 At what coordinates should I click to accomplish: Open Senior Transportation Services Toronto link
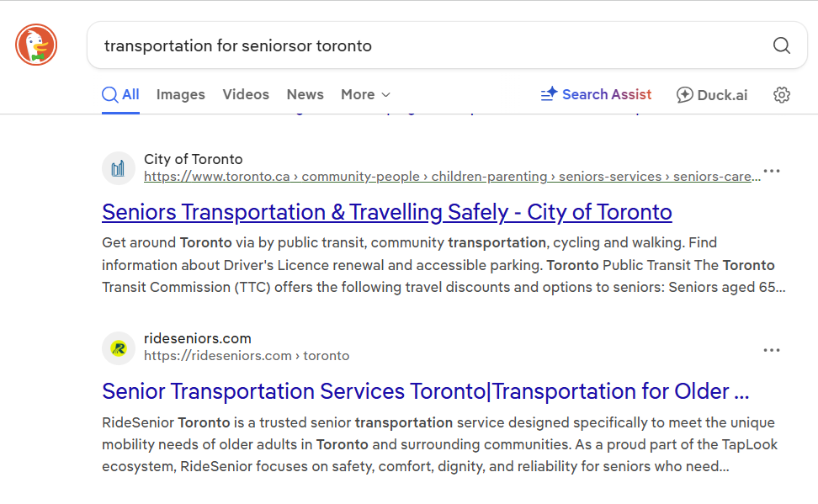point(425,391)
